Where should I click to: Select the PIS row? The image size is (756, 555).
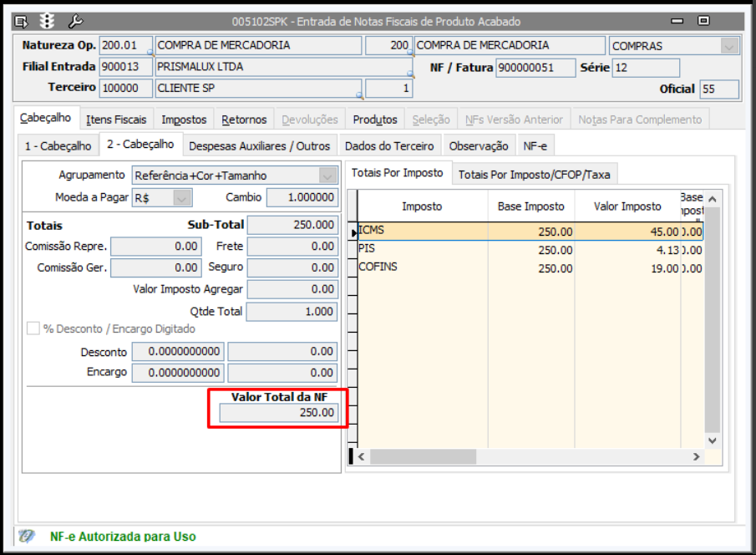(x=530, y=250)
